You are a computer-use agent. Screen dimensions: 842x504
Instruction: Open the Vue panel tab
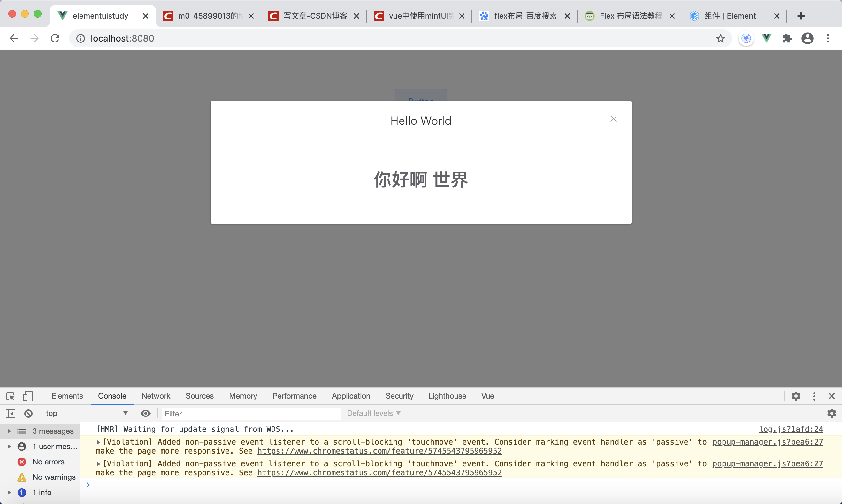[487, 396]
